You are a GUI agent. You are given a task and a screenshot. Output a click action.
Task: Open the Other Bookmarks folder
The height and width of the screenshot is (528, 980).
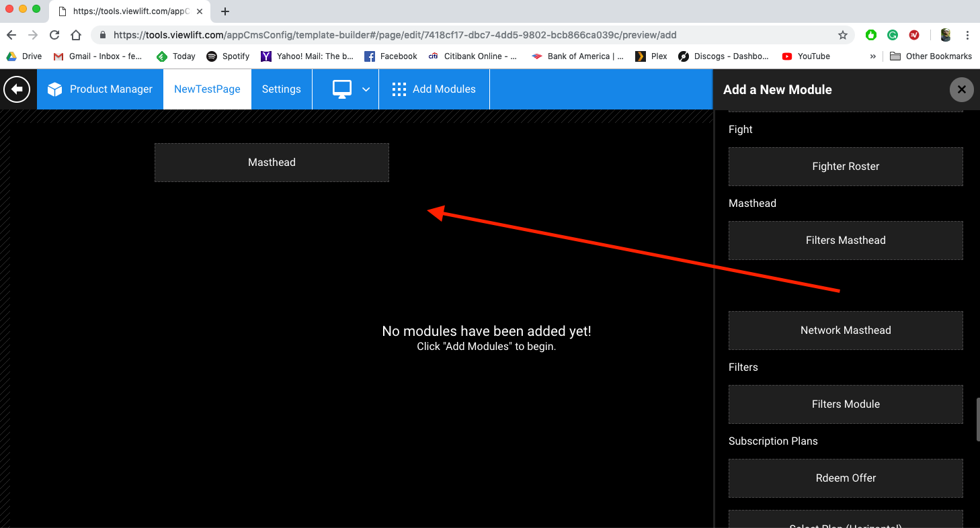[931, 56]
